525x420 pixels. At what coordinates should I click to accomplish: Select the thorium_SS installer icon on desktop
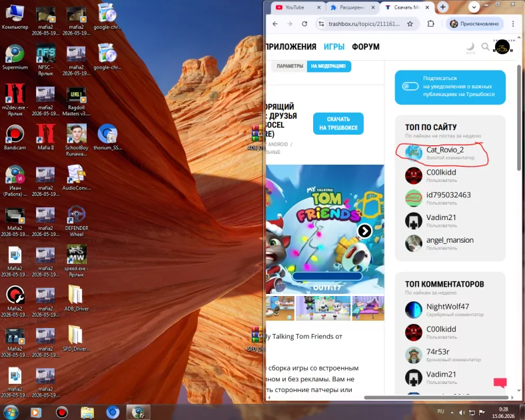pyautogui.click(x=107, y=137)
